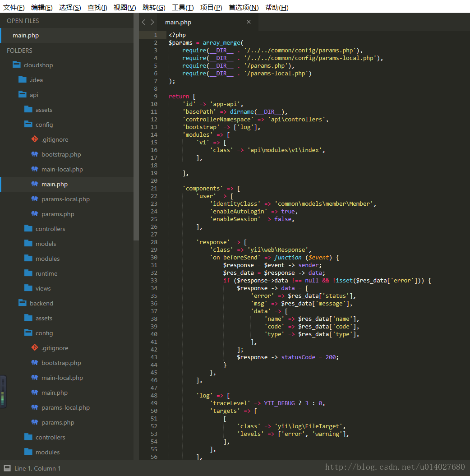Click PHP icon beside api params-local.php

coord(35,199)
